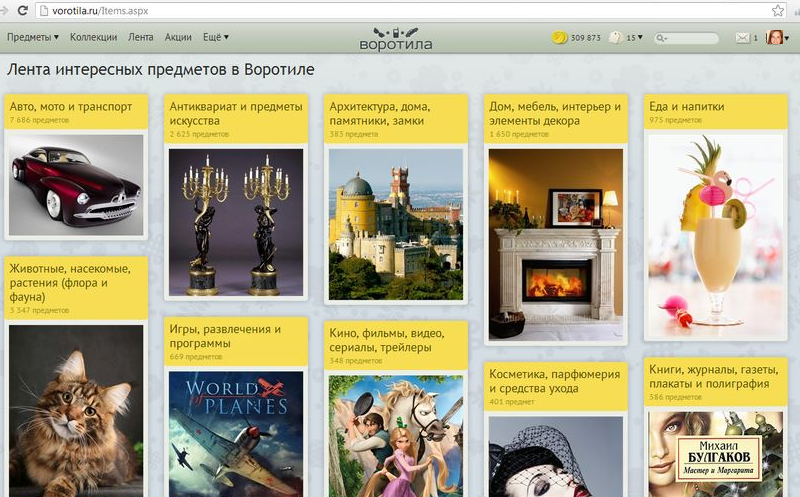Click the tropical cocktail thumbnail
The width and height of the screenshot is (800, 497).
[715, 236]
